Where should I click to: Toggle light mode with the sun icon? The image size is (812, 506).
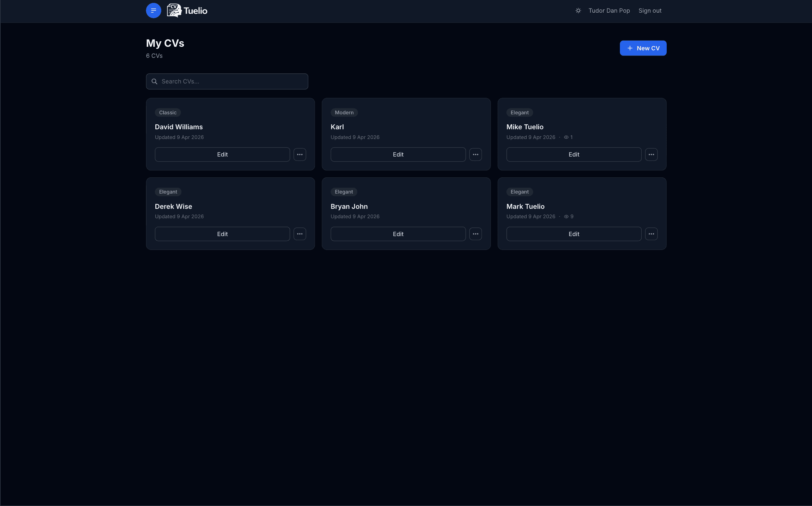pos(578,10)
